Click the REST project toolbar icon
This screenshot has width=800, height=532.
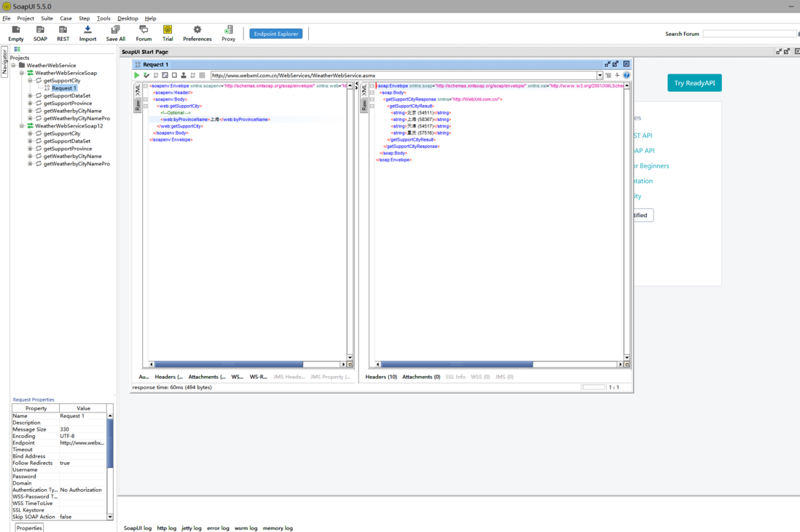click(63, 30)
